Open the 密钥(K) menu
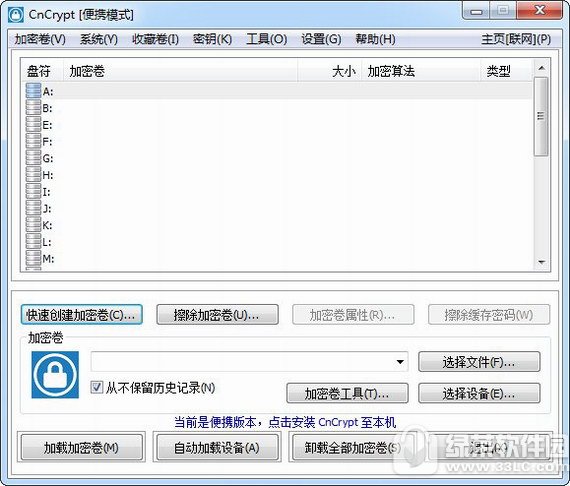570x486 pixels. [x=212, y=39]
